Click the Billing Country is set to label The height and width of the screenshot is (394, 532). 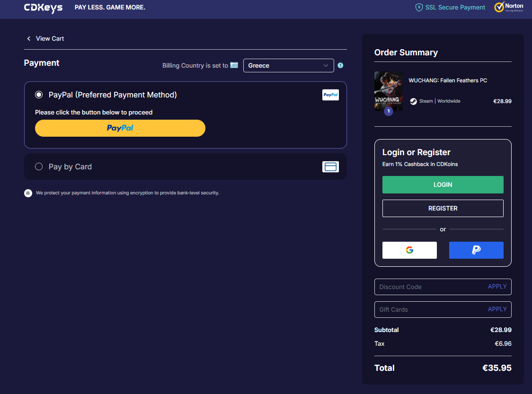195,65
